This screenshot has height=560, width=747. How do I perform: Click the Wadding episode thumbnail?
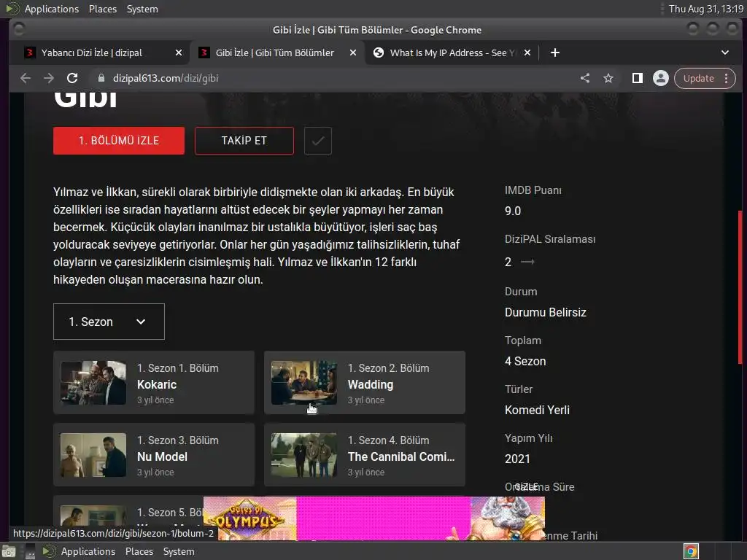click(x=304, y=383)
